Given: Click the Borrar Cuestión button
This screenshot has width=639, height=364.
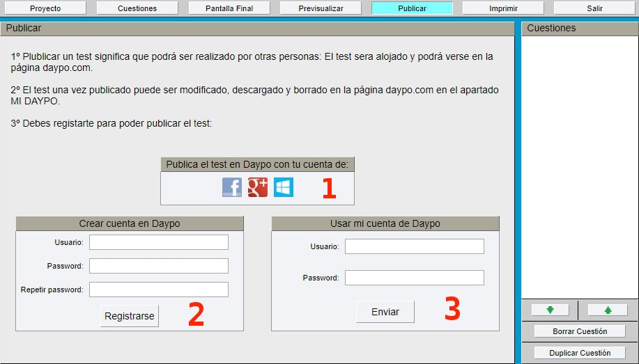Looking at the screenshot, I should [580, 331].
